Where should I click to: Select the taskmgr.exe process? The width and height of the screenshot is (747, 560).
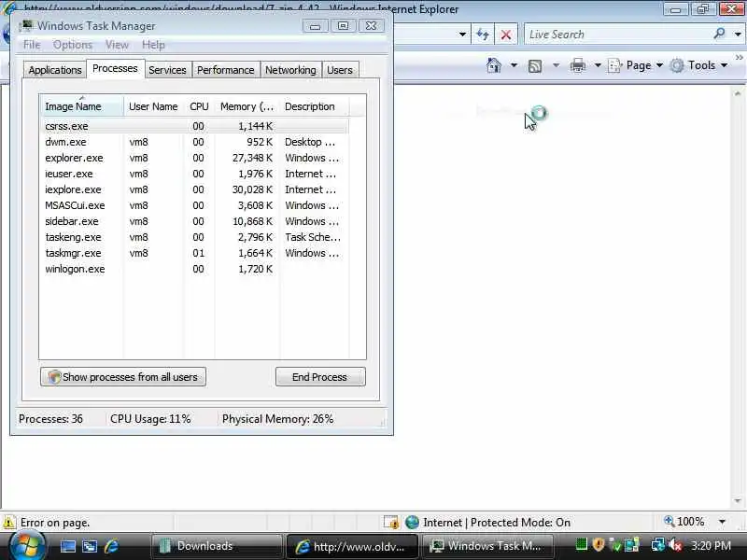pyautogui.click(x=194, y=253)
